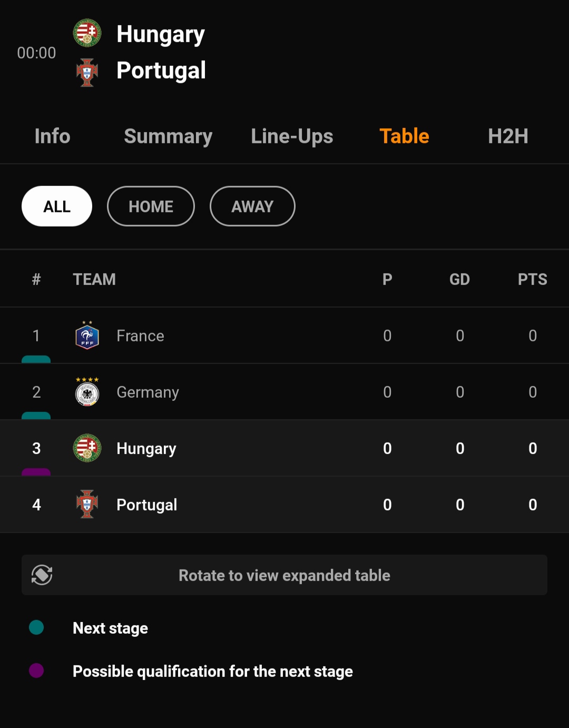This screenshot has width=569, height=728.
Task: Tap the Germany crest in the table
Action: [x=87, y=391]
